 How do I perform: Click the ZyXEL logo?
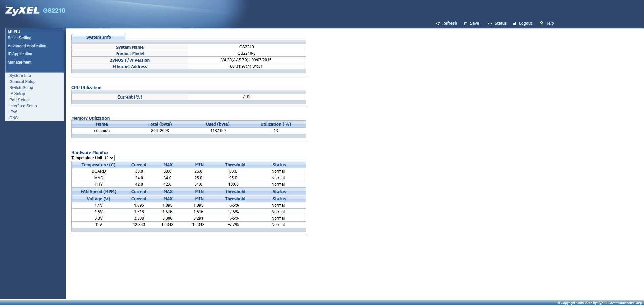(23, 11)
